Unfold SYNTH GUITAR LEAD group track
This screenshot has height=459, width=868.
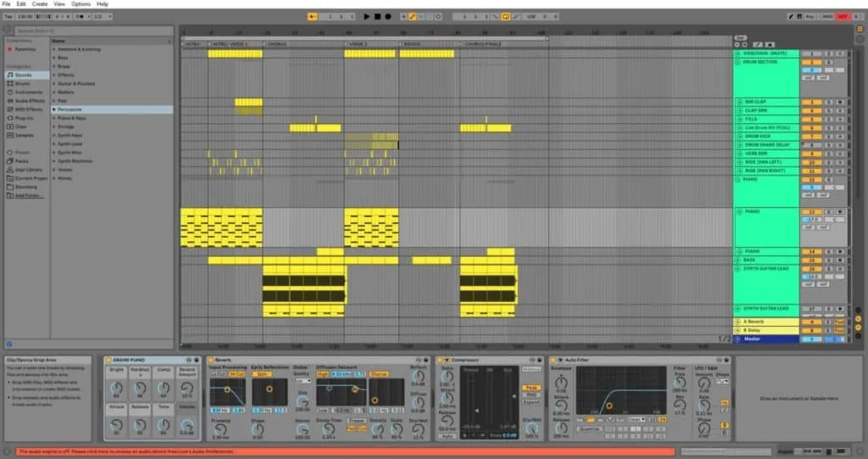pos(738,269)
